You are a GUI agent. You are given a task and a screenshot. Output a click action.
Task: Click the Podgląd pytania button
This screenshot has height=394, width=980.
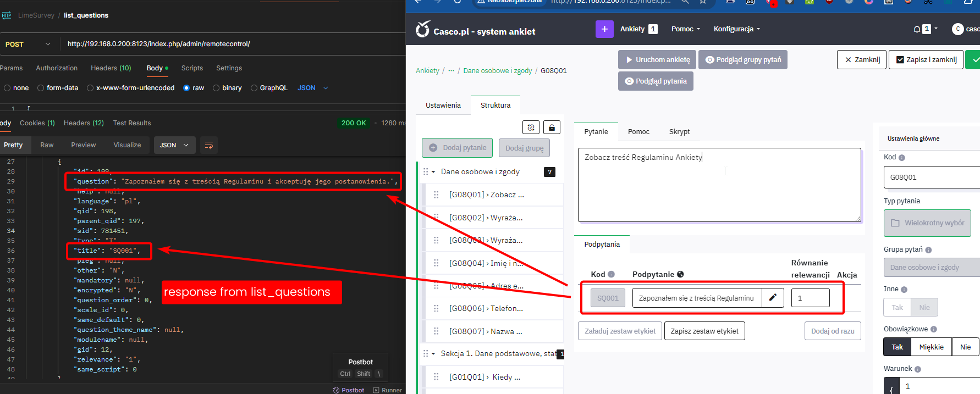coord(656,81)
